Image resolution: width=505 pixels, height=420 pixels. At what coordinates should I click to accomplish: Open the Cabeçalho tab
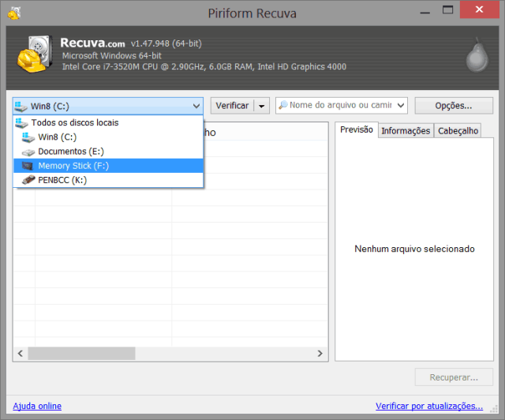(457, 131)
